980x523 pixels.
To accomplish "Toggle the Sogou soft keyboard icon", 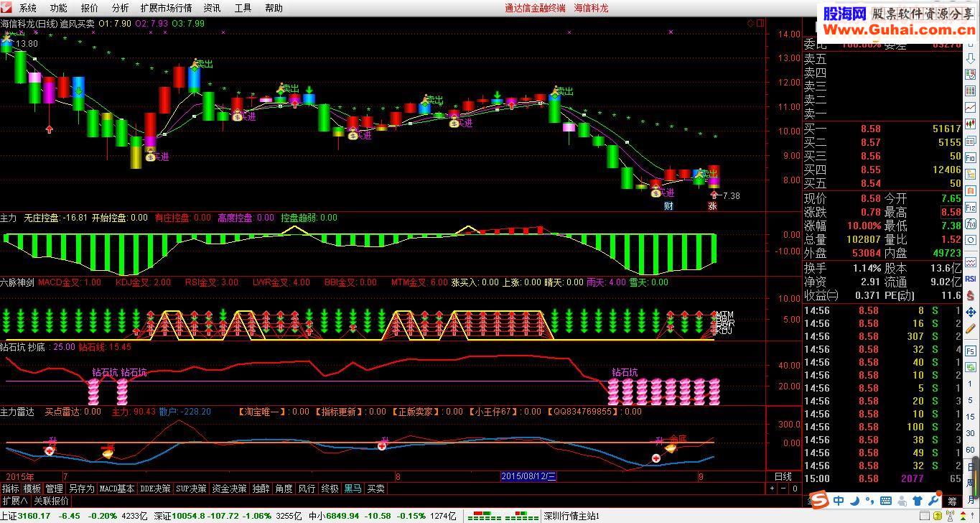I will click(886, 501).
